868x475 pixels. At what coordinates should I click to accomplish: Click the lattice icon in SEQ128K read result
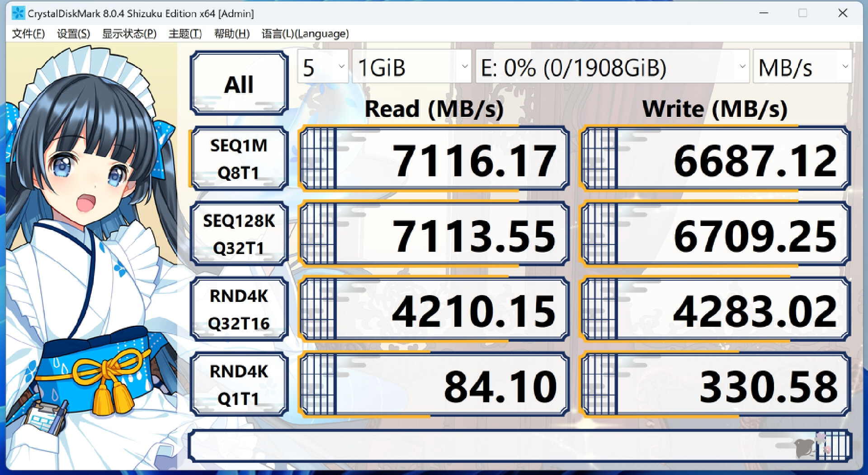click(319, 234)
